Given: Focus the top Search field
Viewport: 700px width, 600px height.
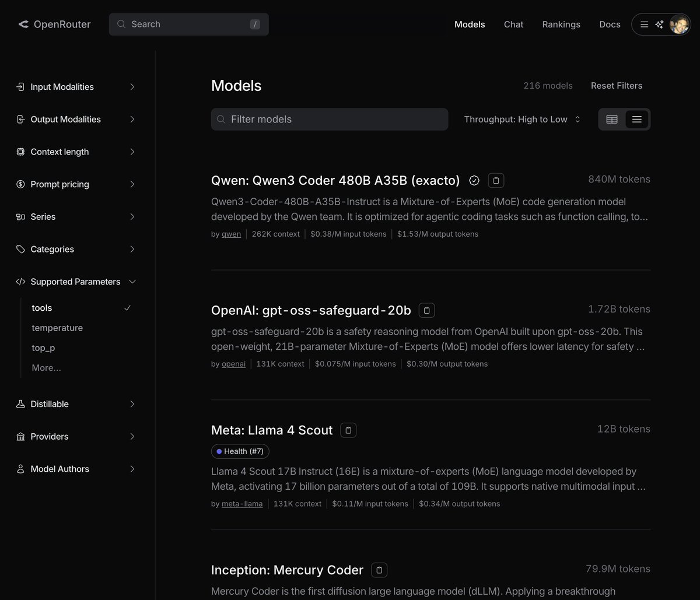Looking at the screenshot, I should click(x=189, y=24).
